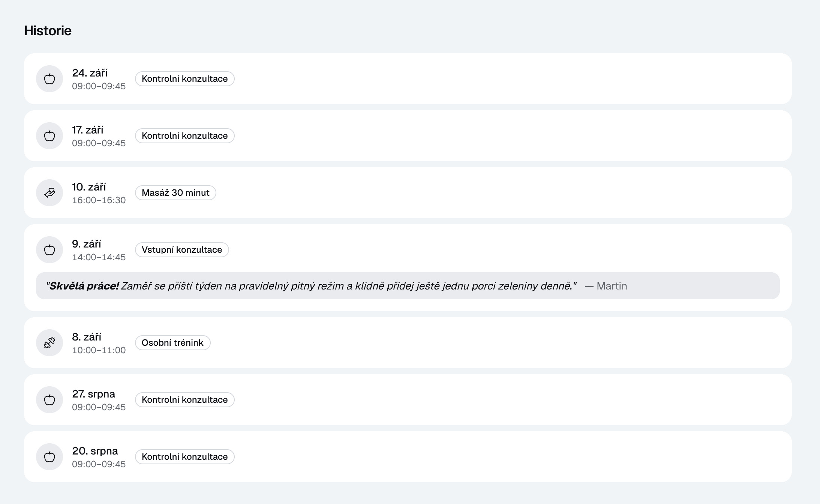
Task: Click the date text 27. srpna
Action: coord(94,394)
